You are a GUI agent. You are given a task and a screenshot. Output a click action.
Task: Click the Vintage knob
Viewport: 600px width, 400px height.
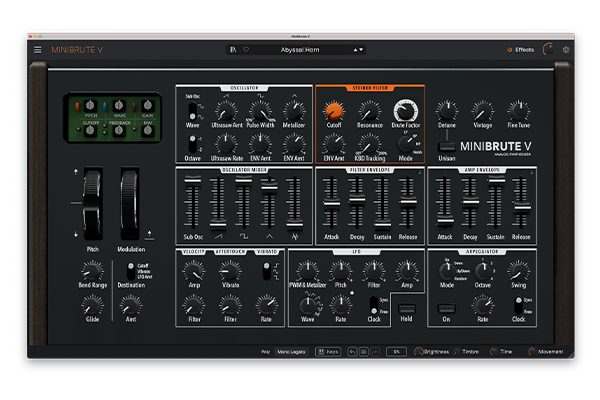tap(483, 112)
